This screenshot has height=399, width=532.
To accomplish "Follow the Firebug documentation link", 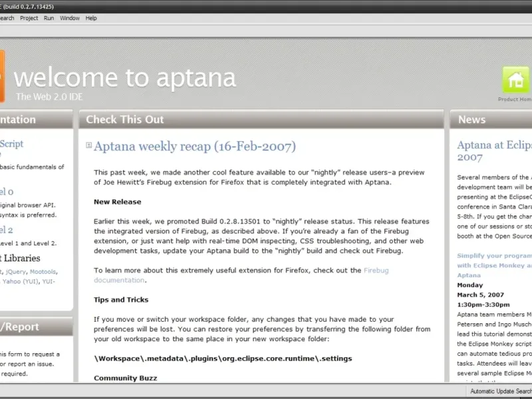I will click(241, 275).
